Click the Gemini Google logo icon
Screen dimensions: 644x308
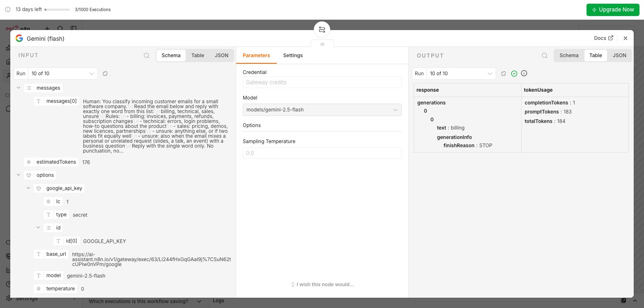[19, 38]
